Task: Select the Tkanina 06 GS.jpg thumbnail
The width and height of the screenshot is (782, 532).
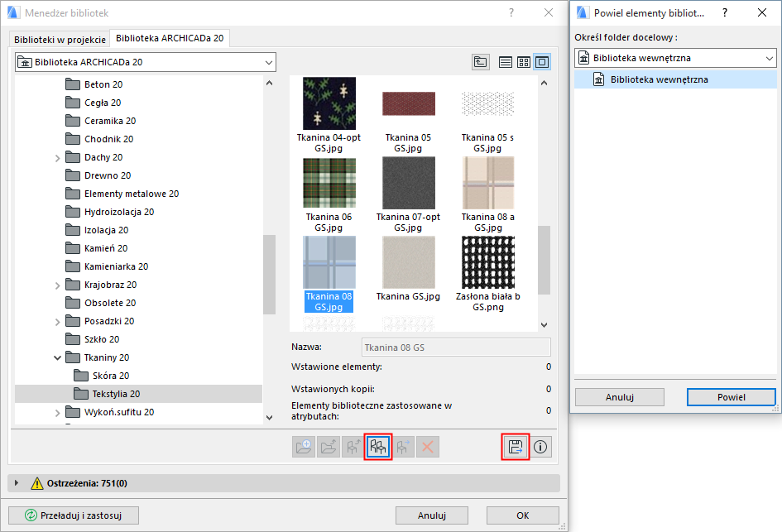Action: pos(329,183)
